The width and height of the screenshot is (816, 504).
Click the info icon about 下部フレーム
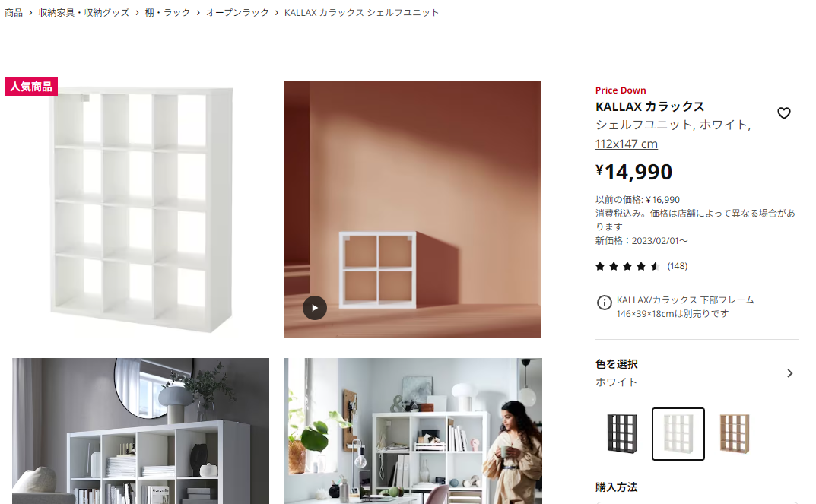point(604,303)
